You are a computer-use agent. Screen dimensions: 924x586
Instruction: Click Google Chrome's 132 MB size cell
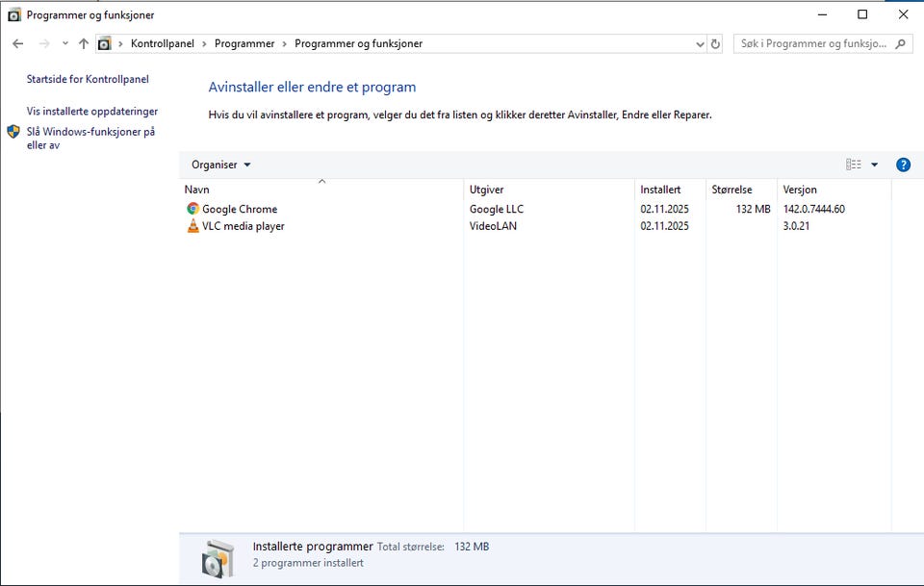[753, 209]
